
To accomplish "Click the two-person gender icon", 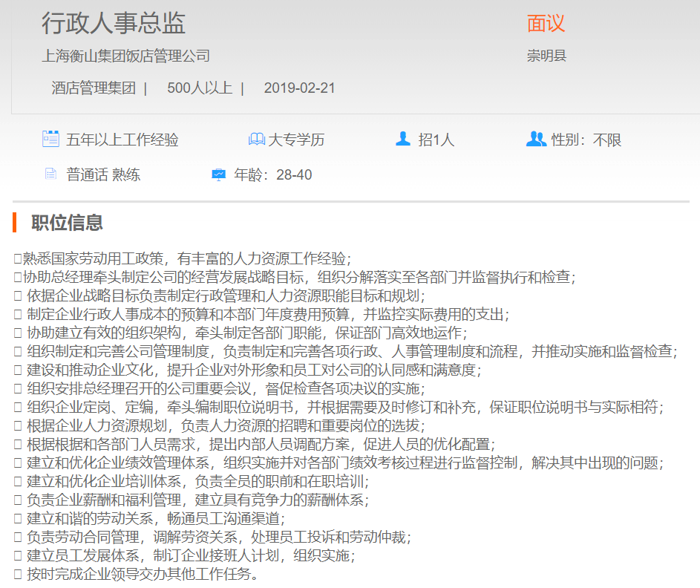I will pos(535,139).
